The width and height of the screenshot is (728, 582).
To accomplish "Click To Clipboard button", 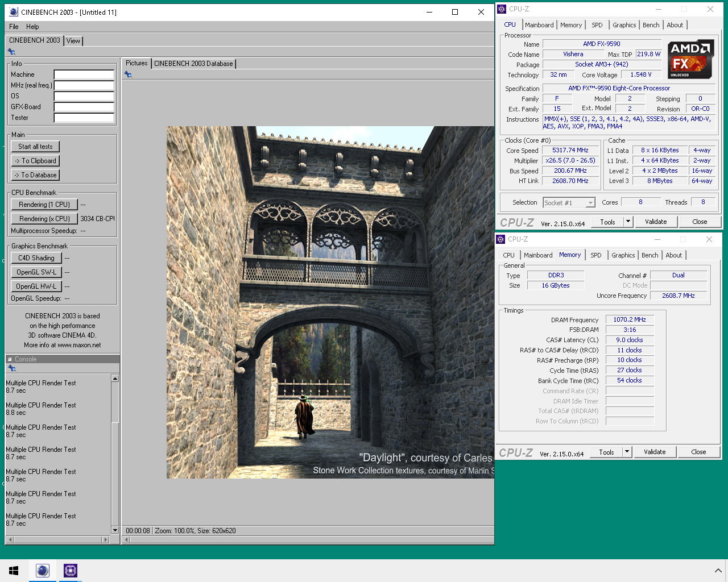I will 35,161.
